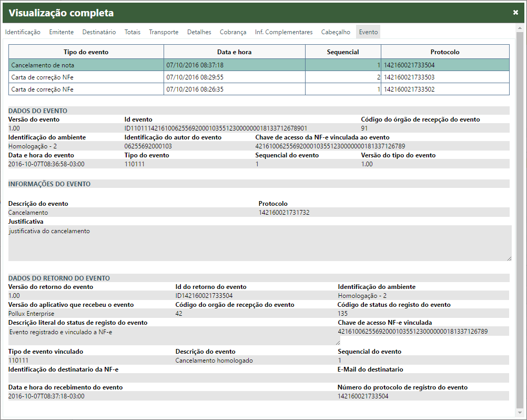Show the Detalhes tab

(x=199, y=32)
